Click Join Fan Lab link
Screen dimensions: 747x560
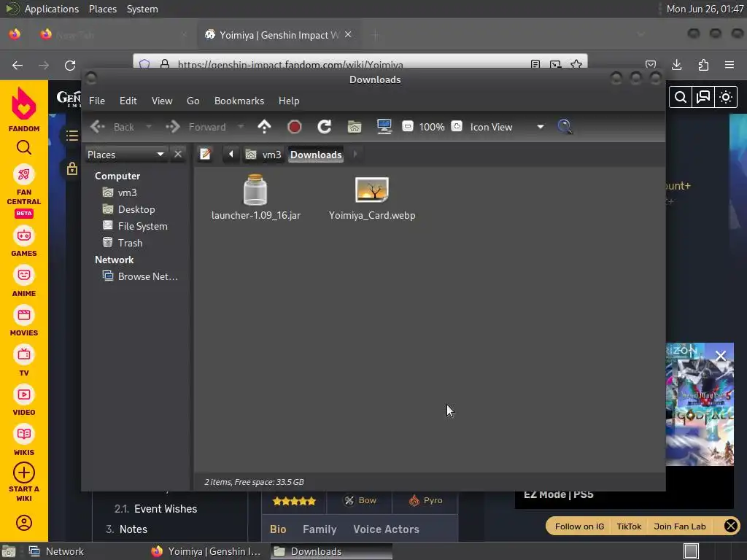(x=680, y=526)
